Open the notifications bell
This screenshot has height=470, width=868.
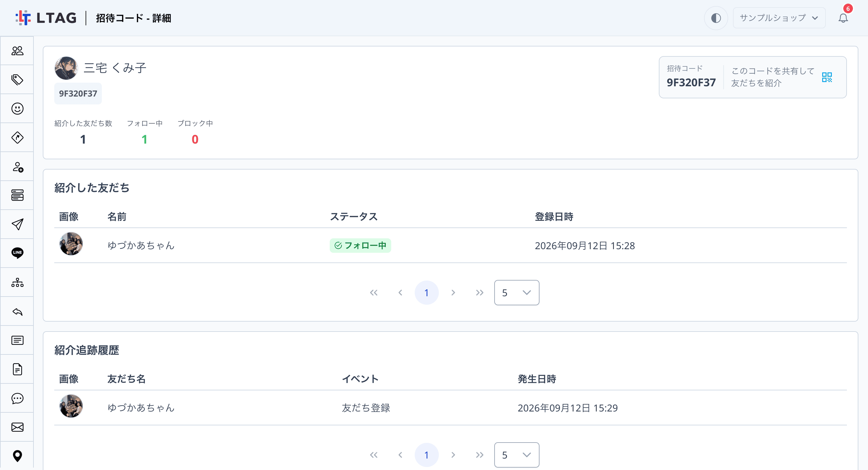tap(843, 18)
